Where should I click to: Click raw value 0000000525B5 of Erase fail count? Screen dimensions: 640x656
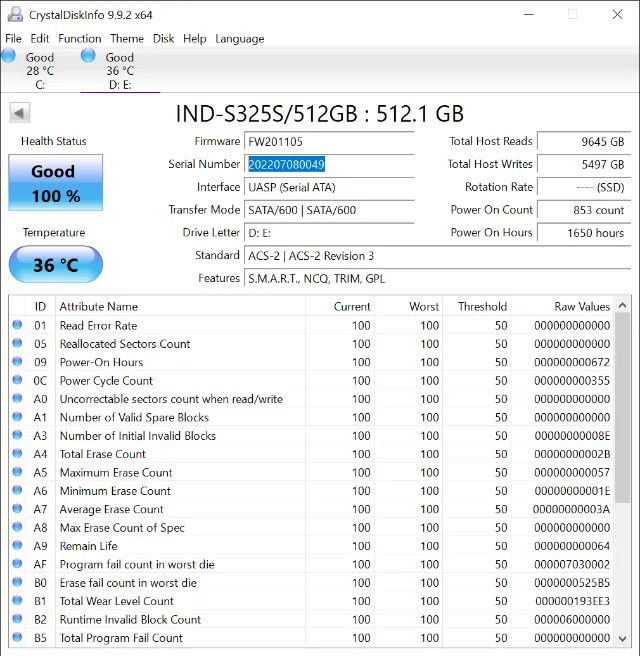pos(572,582)
